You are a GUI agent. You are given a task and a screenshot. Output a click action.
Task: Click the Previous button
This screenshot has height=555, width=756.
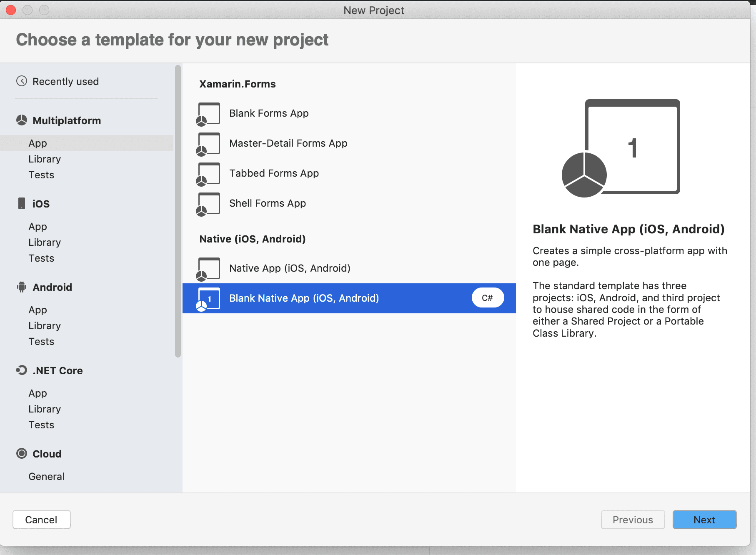click(633, 520)
